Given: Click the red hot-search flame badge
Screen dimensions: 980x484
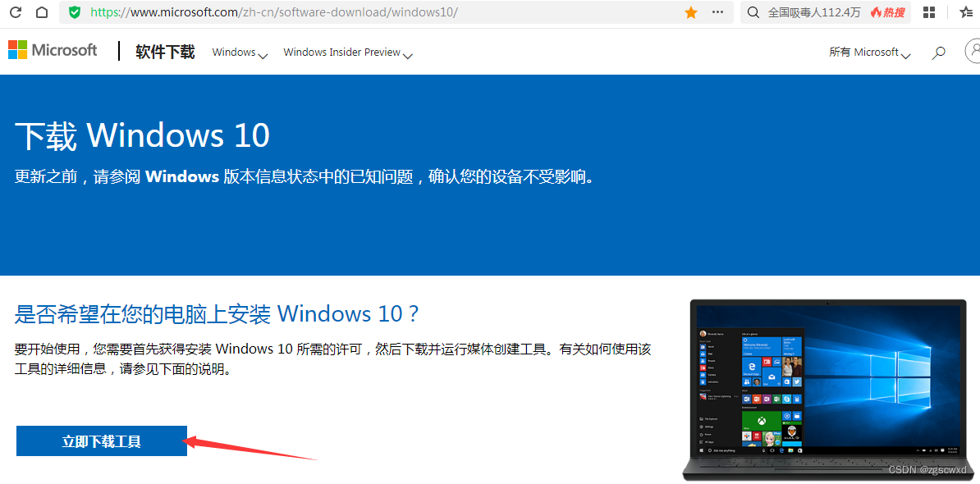Looking at the screenshot, I should [887, 12].
